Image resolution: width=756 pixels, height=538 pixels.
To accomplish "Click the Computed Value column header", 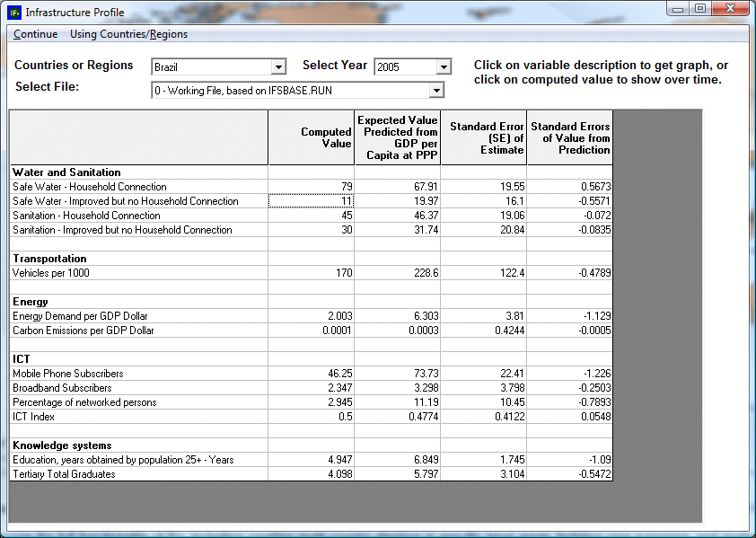I will 311,137.
